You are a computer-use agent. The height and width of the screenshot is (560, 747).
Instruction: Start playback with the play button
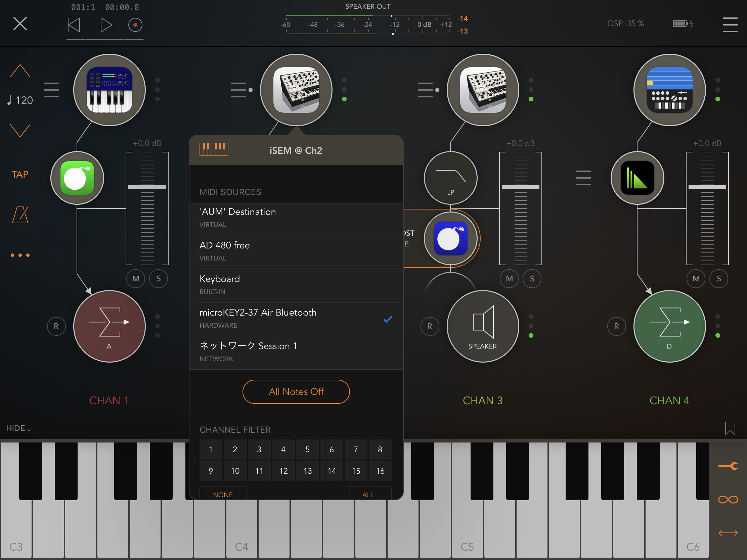click(x=106, y=25)
